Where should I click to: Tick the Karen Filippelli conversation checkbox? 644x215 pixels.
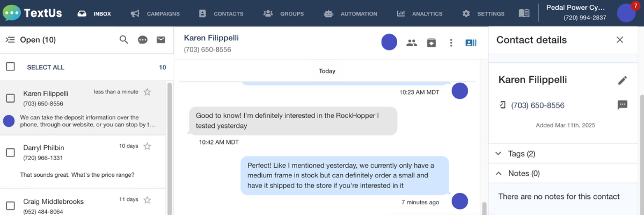point(10,98)
